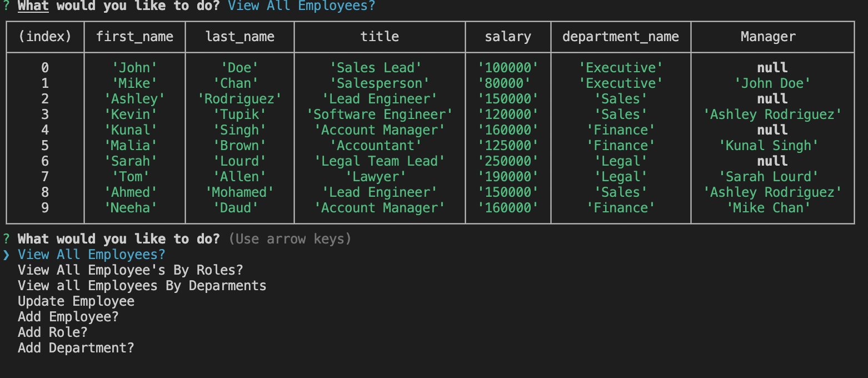Click the '190000' salary cell
The image size is (868, 378).
[x=508, y=177]
